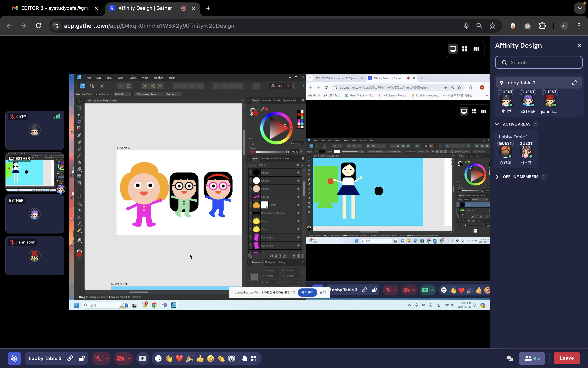Image resolution: width=588 pixels, height=368 pixels.
Task: Switch to the Stroke tab
Action: click(277, 100)
